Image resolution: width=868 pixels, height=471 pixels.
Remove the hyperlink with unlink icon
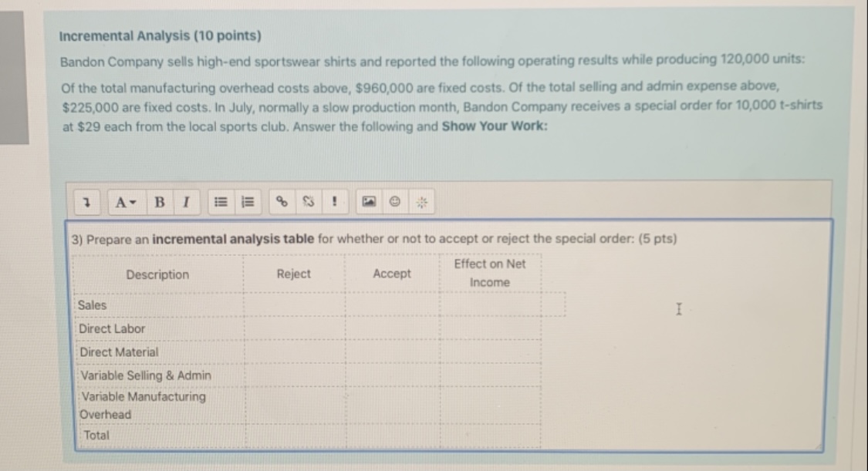309,202
